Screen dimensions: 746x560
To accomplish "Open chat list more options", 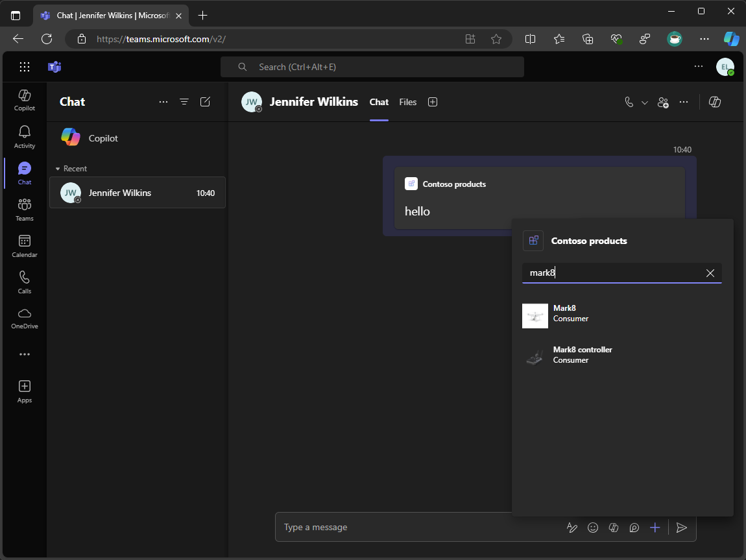I will (163, 102).
